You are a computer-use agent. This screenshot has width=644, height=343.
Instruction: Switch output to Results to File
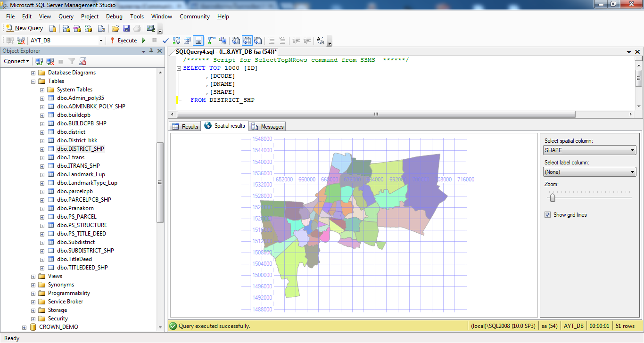coord(258,41)
